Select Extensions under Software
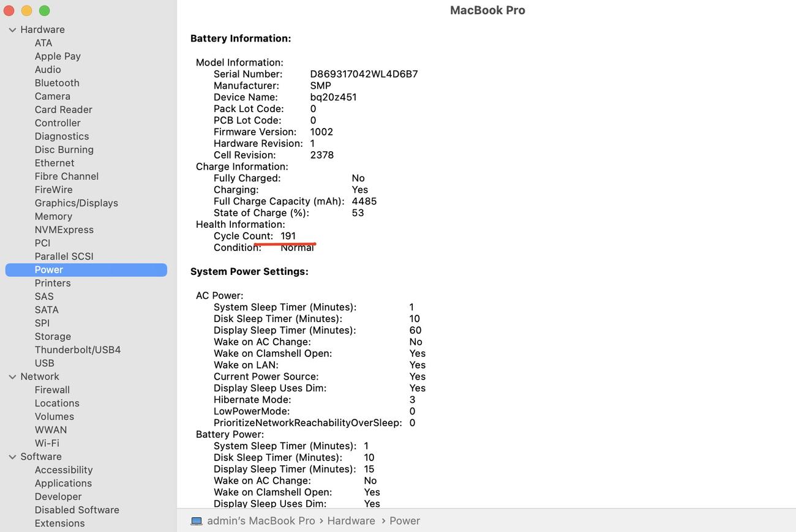Image resolution: width=796 pixels, height=532 pixels. (x=60, y=523)
